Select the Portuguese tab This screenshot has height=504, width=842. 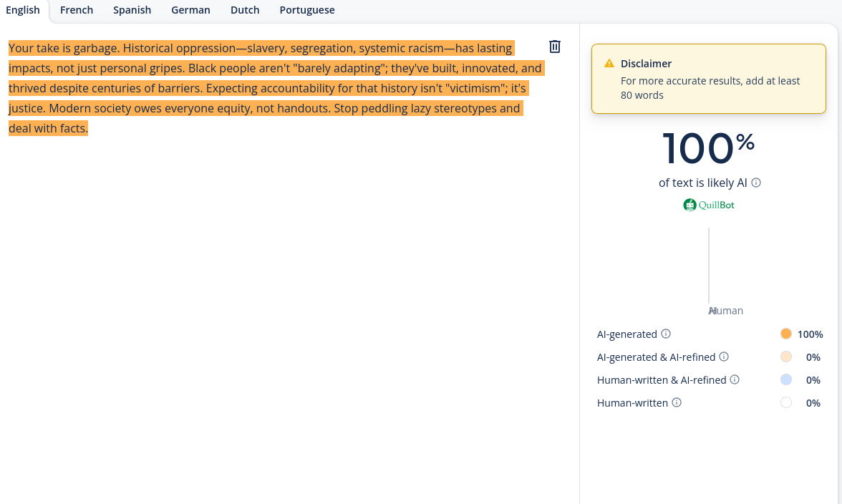point(307,10)
